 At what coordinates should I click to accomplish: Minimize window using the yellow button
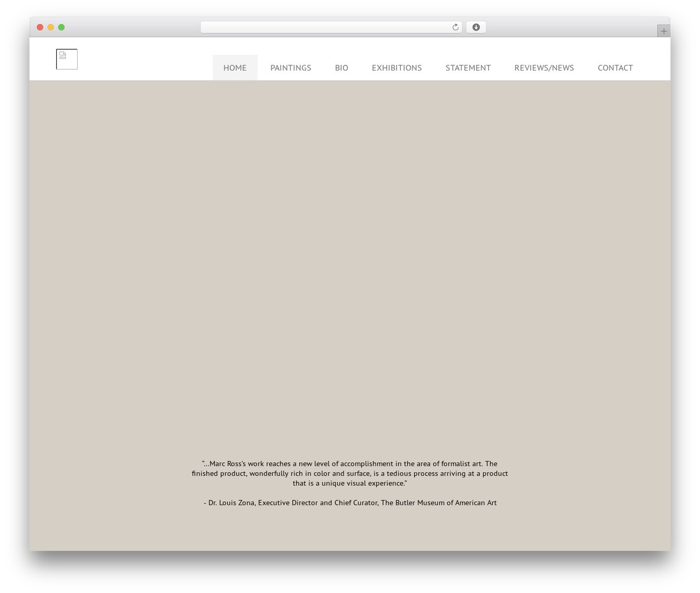click(x=51, y=27)
